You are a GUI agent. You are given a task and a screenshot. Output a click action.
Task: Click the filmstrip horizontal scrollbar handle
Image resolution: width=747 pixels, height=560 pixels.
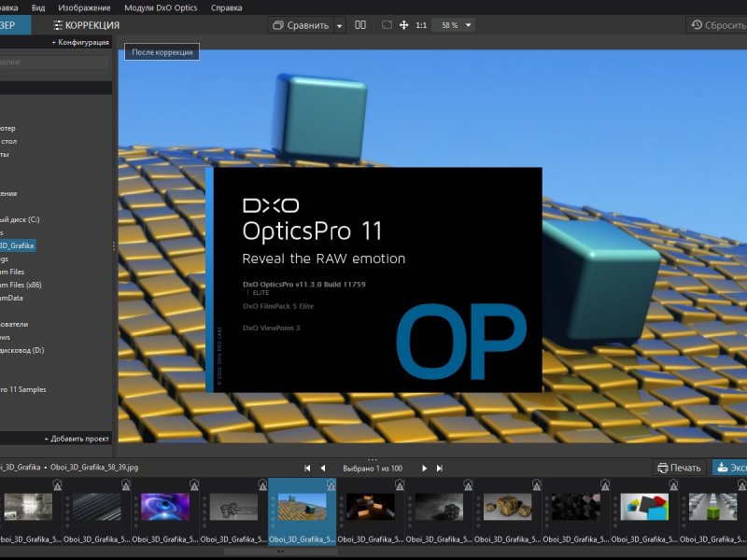[281, 552]
